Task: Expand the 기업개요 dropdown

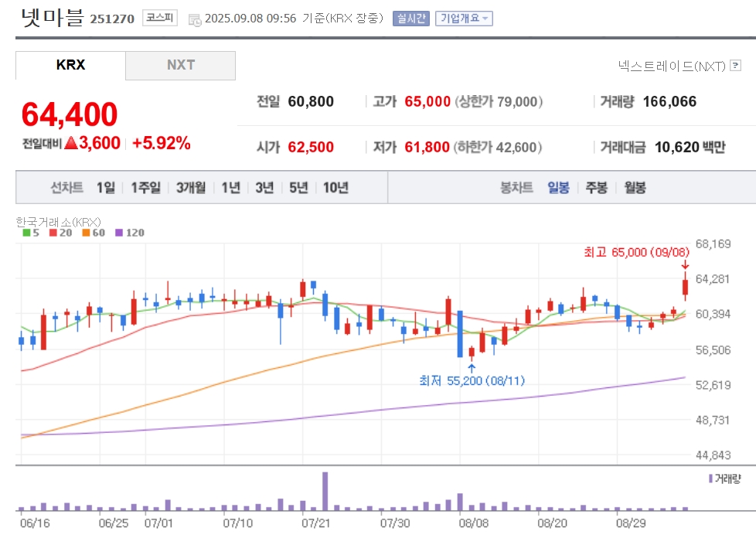Action: coord(464,19)
